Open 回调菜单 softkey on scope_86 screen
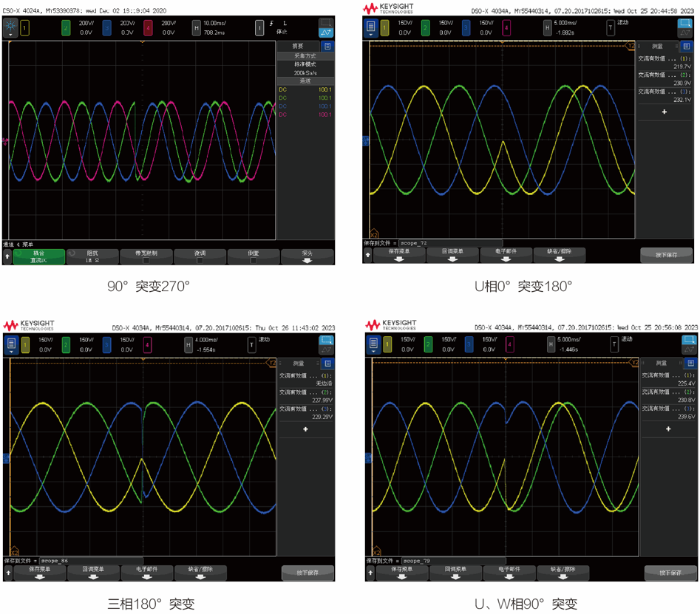700x614 pixels. point(93,573)
